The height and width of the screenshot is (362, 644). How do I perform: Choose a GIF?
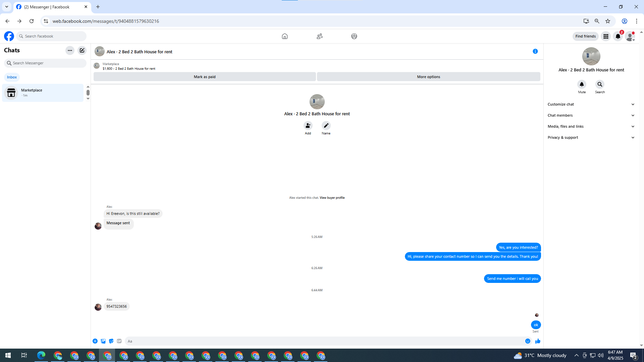tap(119, 341)
